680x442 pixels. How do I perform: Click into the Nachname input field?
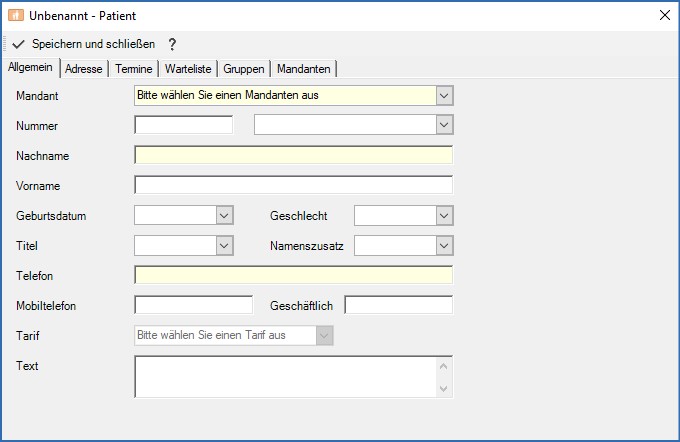tap(292, 155)
